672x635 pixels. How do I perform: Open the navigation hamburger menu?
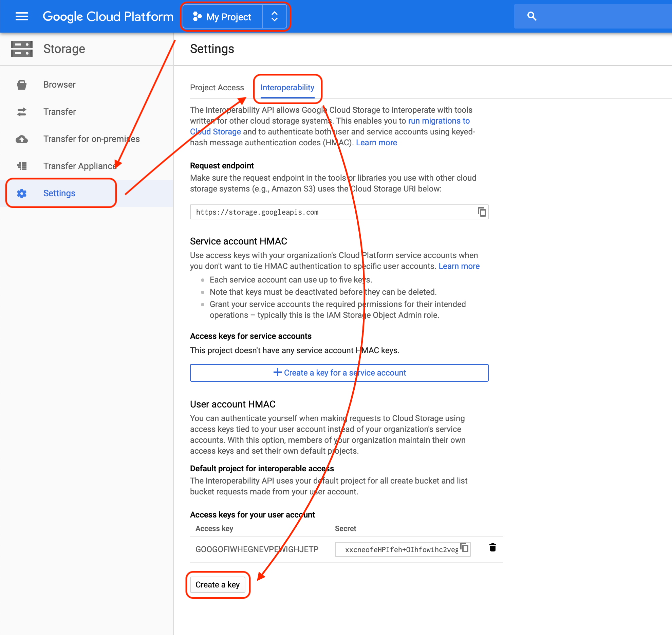[22, 16]
